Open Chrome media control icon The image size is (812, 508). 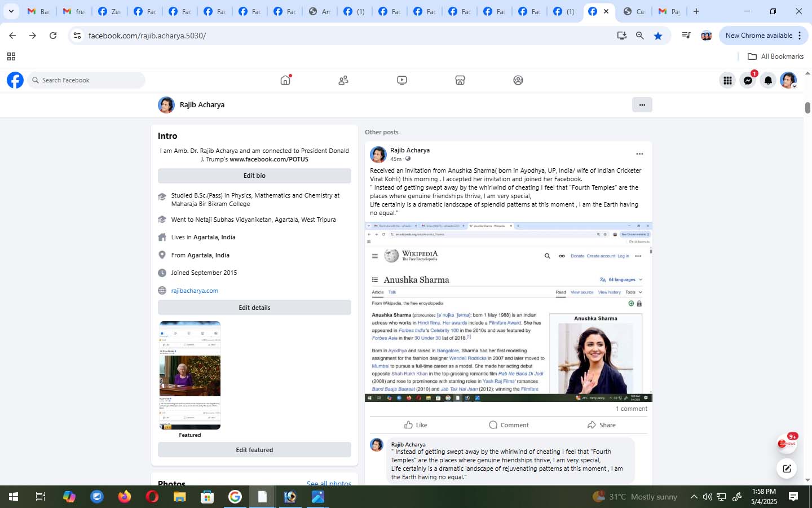tap(686, 36)
